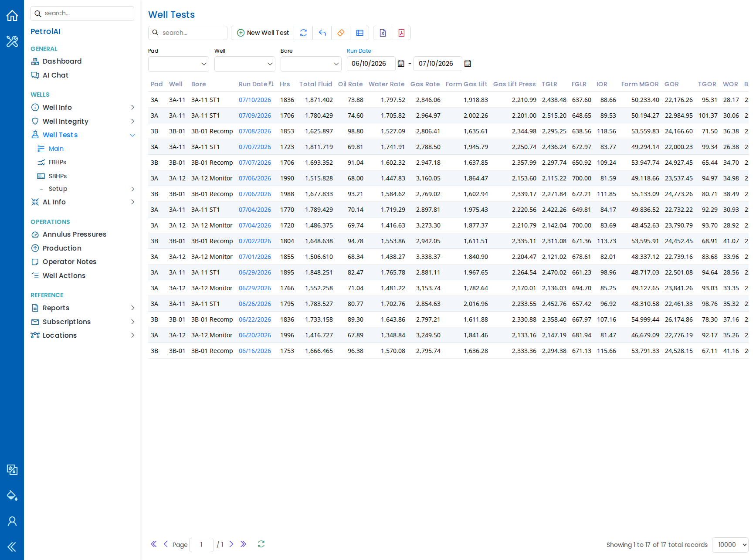Open Dashboard in sidebar

(x=62, y=61)
